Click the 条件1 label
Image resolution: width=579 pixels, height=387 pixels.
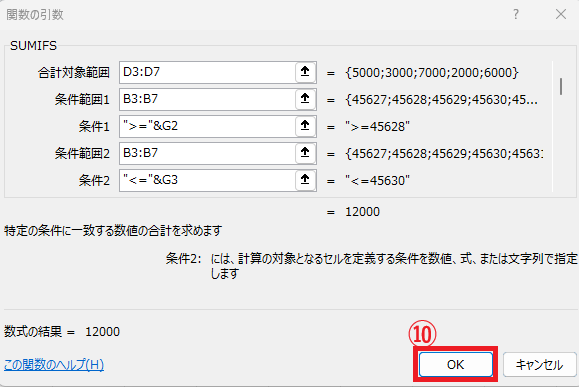(x=94, y=127)
